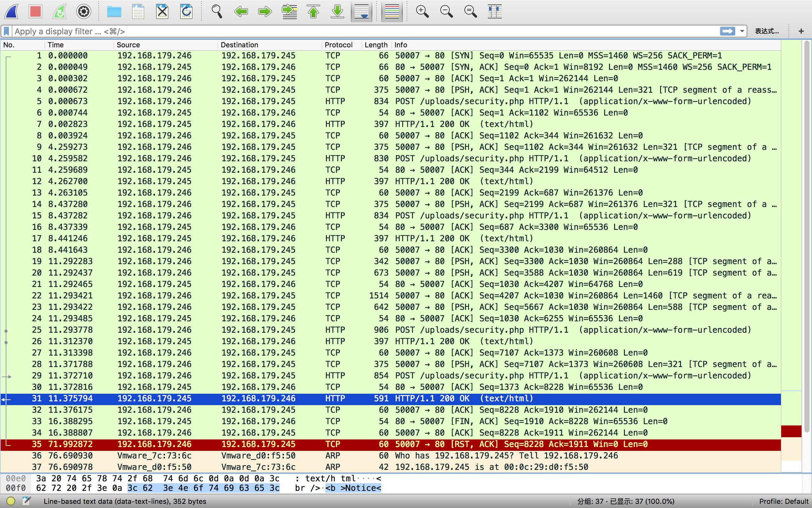Toggle packet list colorization
812x508 pixels.
392,11
